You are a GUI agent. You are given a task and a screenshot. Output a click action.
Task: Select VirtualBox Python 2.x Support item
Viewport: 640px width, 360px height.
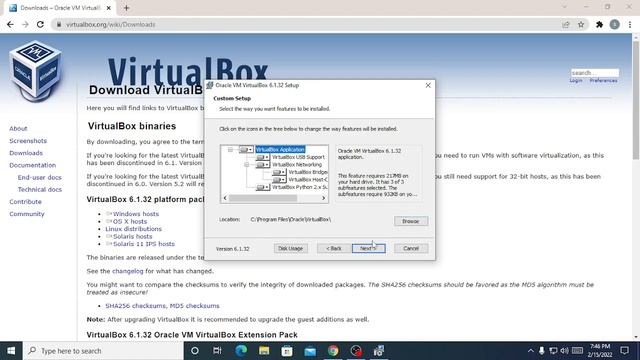(299, 187)
